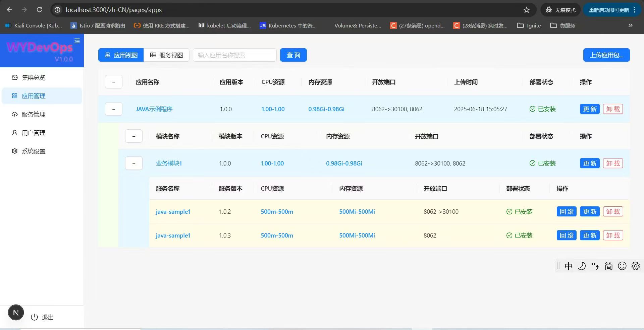Screen dimensions: 644x330
Task: Click the 上传应用包 button
Action: pyautogui.click(x=606, y=55)
